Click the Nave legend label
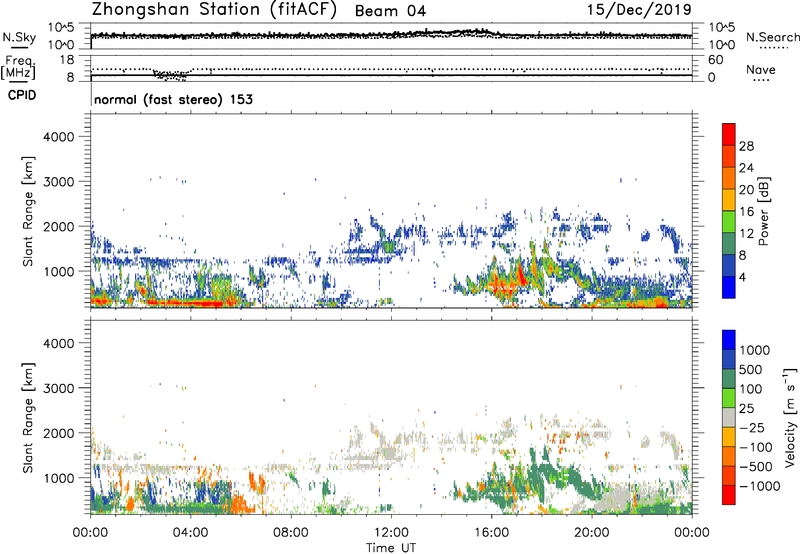The width and height of the screenshot is (800, 554). click(761, 69)
